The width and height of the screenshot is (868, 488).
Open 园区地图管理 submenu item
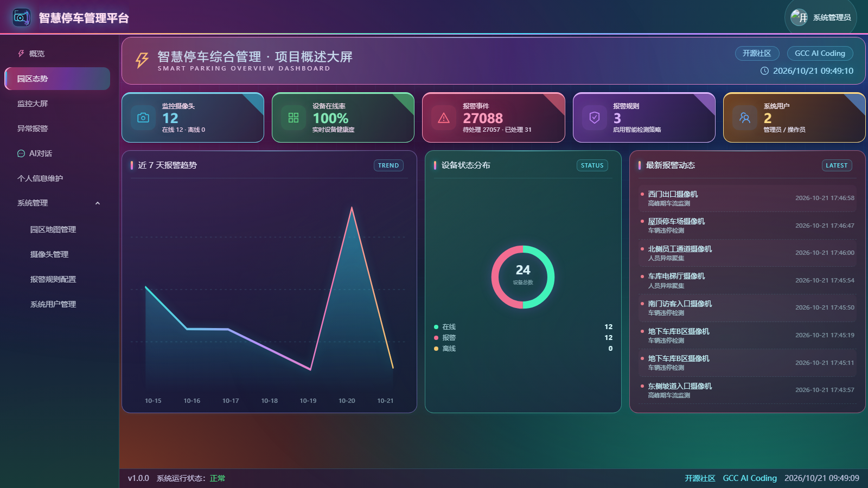pos(57,229)
